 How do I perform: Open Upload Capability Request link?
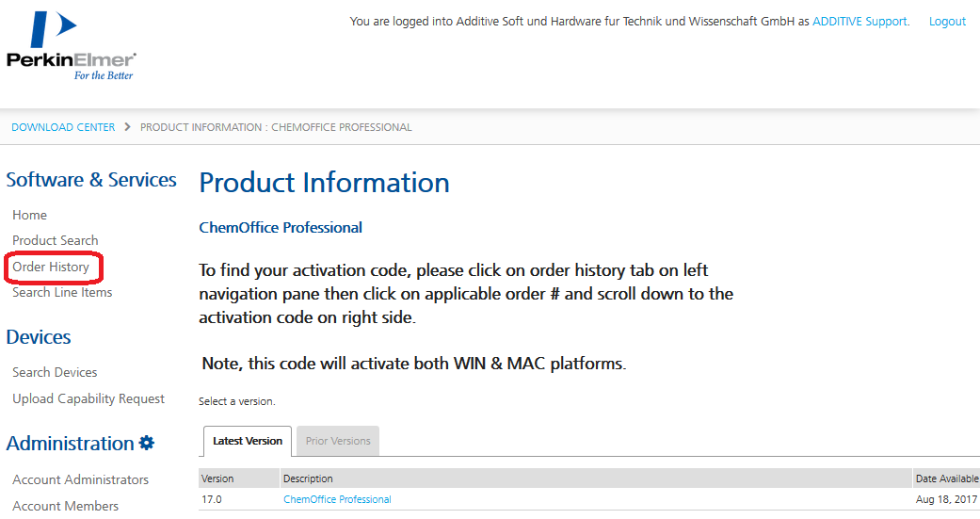coord(88,398)
